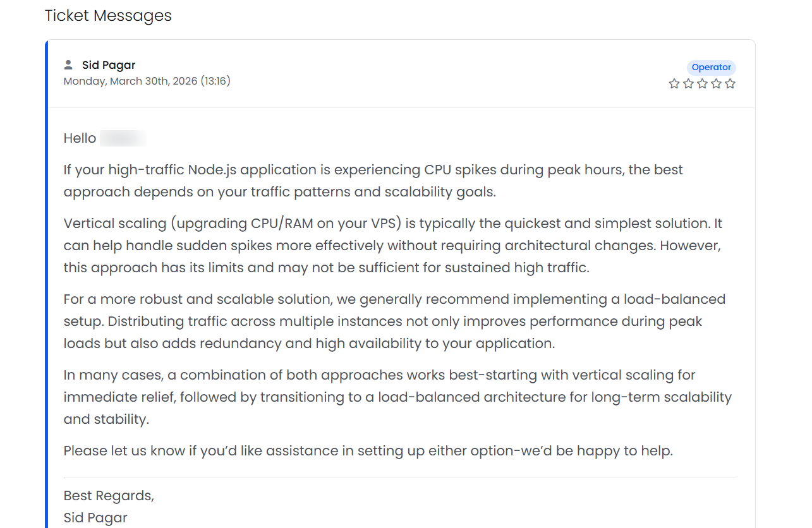This screenshot has width=812, height=528.
Task: Click the Ticket Messages heading
Action: click(108, 15)
